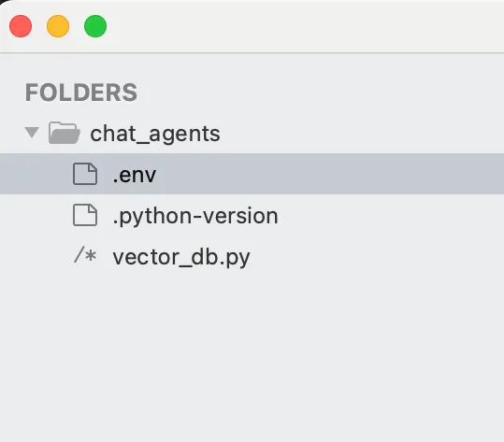Collapse the chat_agents folder disclosure triangle
Viewport: 504px width, 442px height.
pyautogui.click(x=32, y=133)
